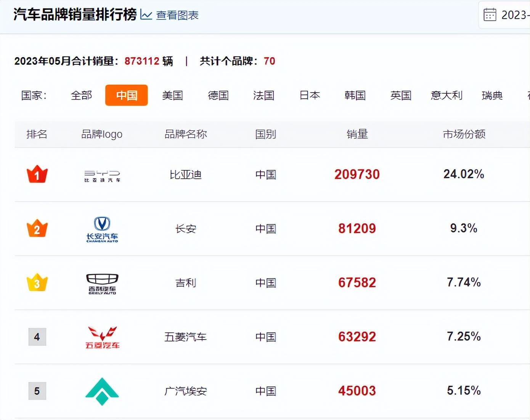Click the gray rank 4 badge

(37, 337)
